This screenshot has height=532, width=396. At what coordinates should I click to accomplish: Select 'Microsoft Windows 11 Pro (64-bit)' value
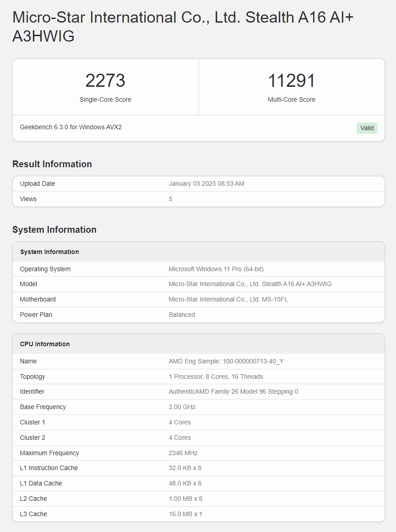216,269
